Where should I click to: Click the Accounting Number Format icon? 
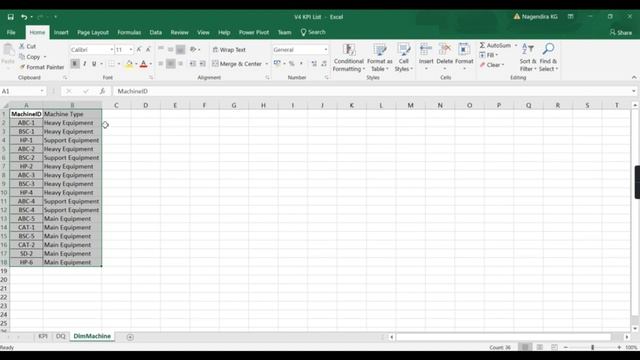point(277,64)
